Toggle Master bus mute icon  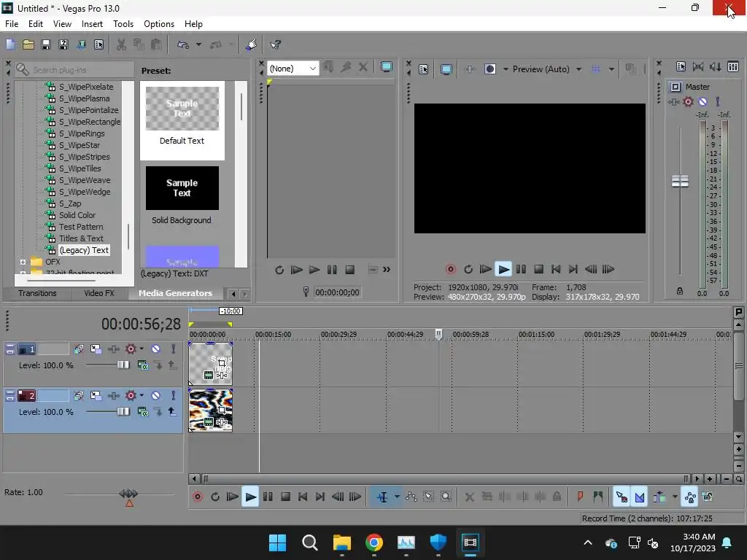pyautogui.click(x=703, y=101)
